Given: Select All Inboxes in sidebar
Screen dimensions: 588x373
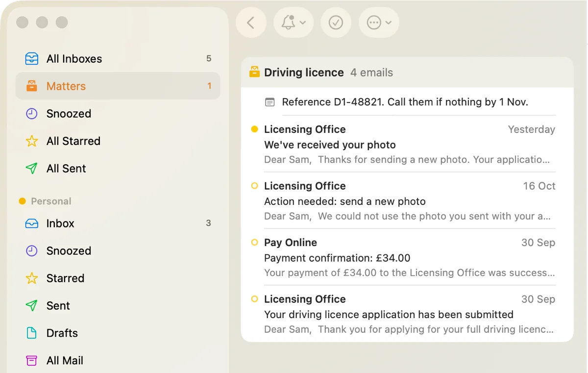Looking at the screenshot, I should (118, 59).
